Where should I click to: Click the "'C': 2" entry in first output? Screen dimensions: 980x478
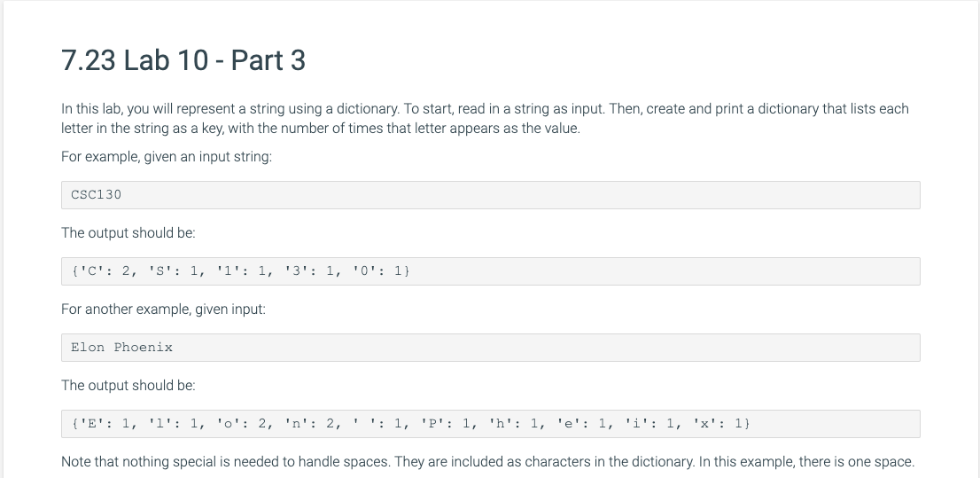point(105,270)
